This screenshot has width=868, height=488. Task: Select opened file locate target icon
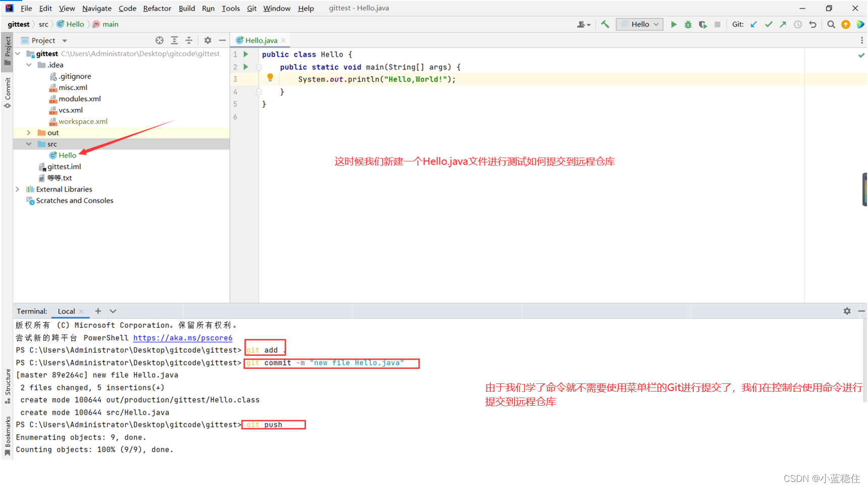point(160,40)
